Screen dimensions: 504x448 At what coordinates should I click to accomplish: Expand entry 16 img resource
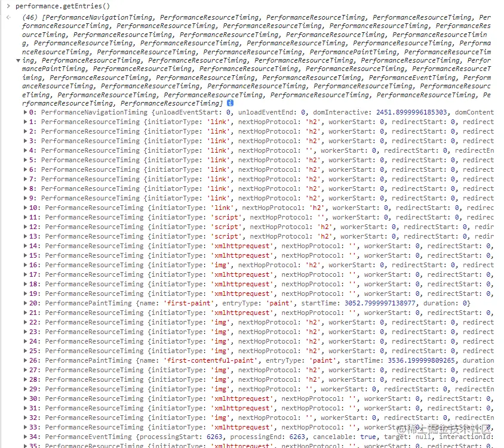(x=25, y=265)
